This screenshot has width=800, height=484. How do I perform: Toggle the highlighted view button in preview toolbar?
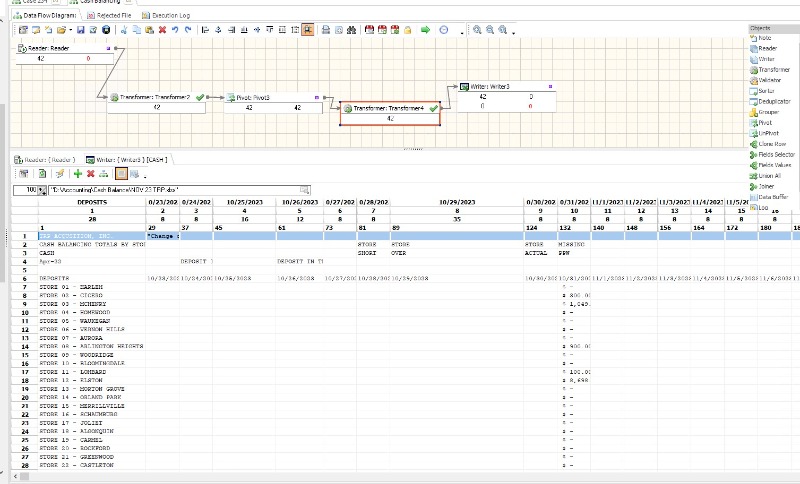tap(121, 174)
